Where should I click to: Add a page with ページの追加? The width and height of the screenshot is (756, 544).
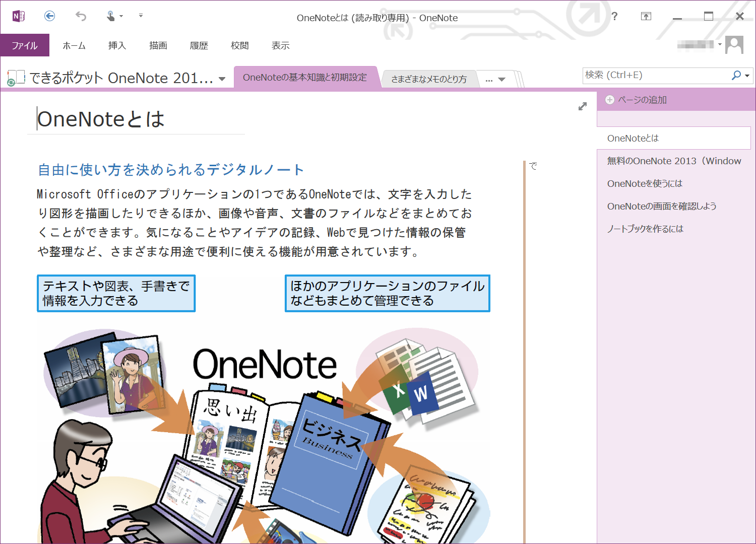point(637,100)
